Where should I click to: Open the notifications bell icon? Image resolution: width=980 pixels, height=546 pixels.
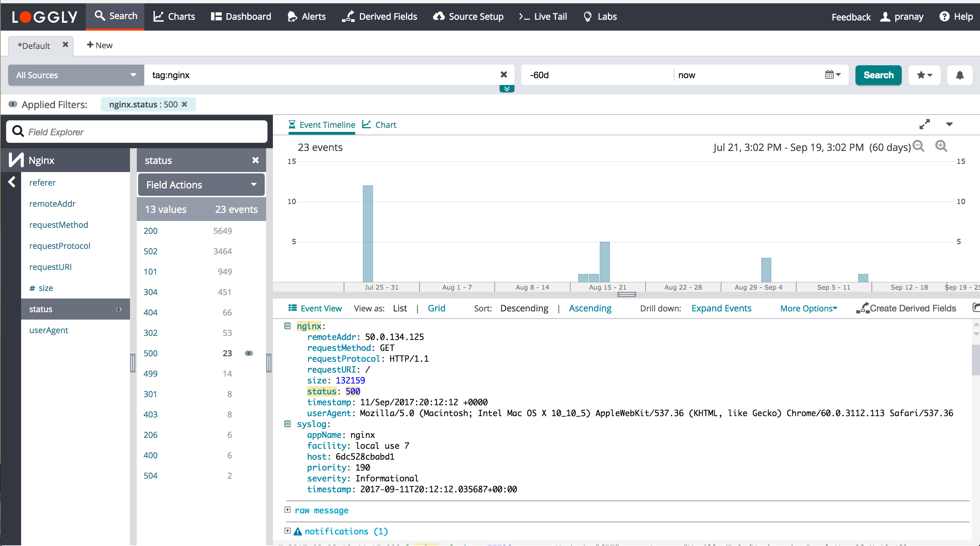click(x=960, y=75)
